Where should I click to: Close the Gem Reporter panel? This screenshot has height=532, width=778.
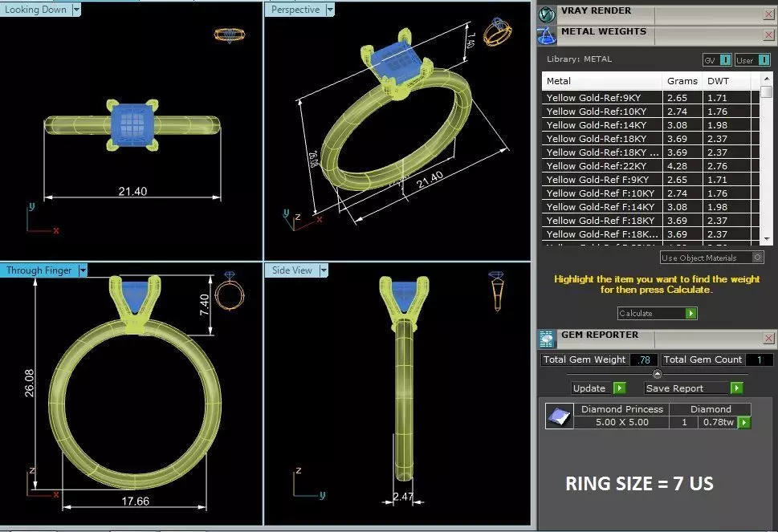coord(768,339)
